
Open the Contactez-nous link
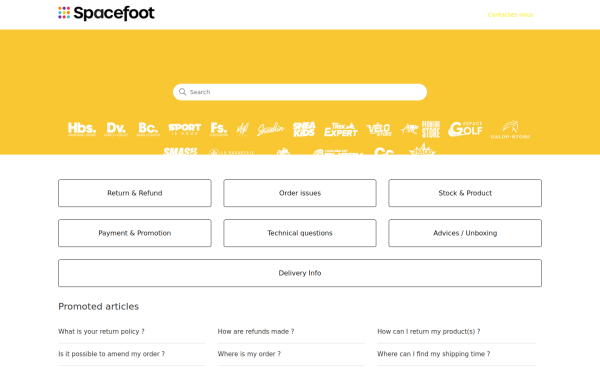click(510, 15)
